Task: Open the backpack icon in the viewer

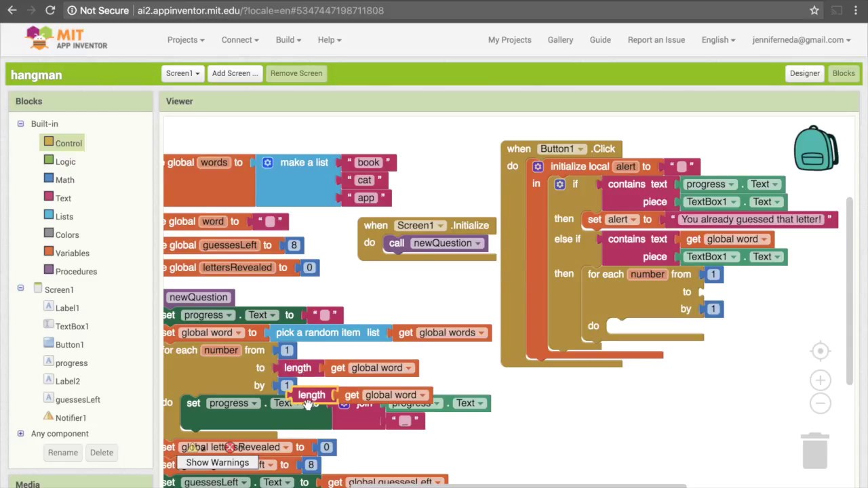Action: pos(816,148)
